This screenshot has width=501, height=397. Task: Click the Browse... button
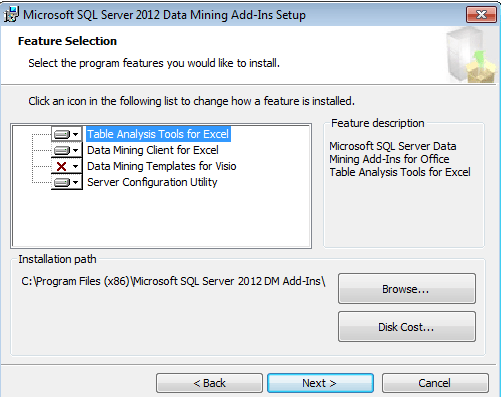[407, 289]
